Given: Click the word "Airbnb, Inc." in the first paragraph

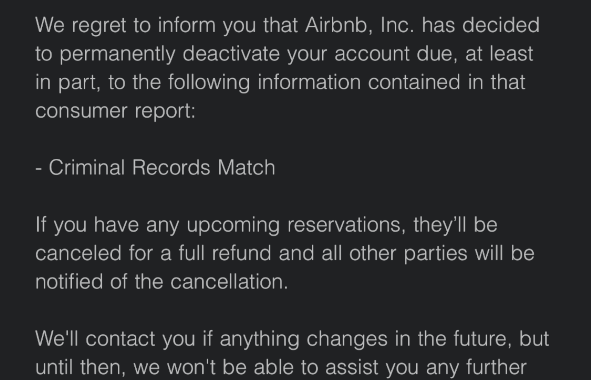Looking at the screenshot, I should (360, 25).
